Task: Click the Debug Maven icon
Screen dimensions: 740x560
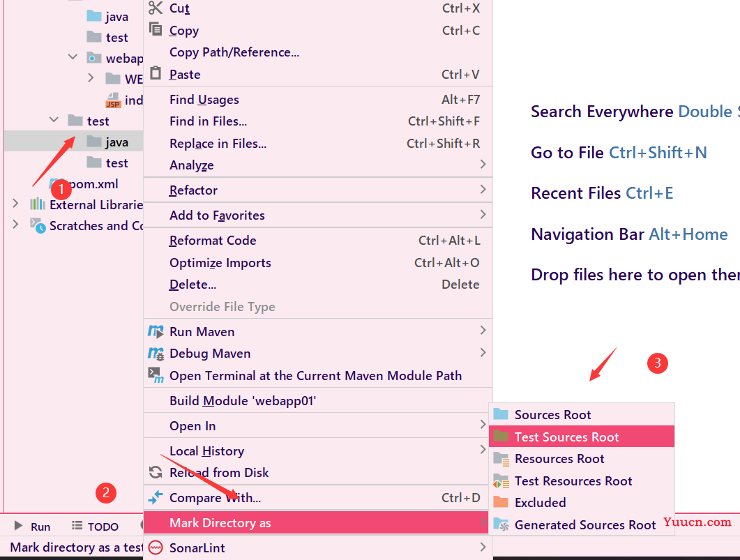Action: coord(156,354)
